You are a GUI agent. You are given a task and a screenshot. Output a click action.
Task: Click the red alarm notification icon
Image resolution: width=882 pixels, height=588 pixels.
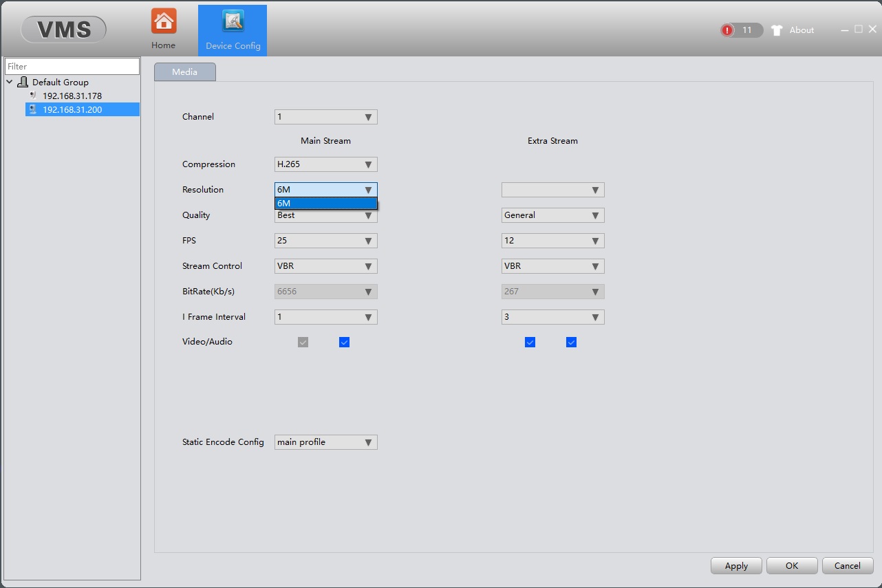[x=727, y=30]
